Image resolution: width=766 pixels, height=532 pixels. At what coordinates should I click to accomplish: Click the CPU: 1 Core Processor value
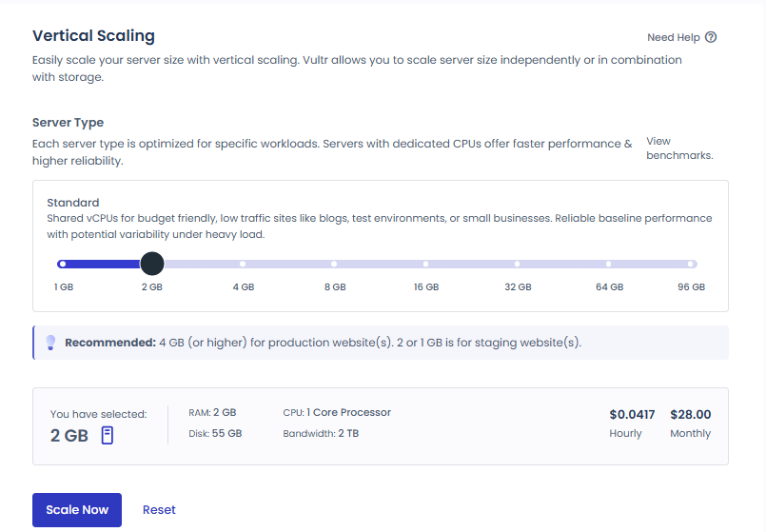coord(337,412)
